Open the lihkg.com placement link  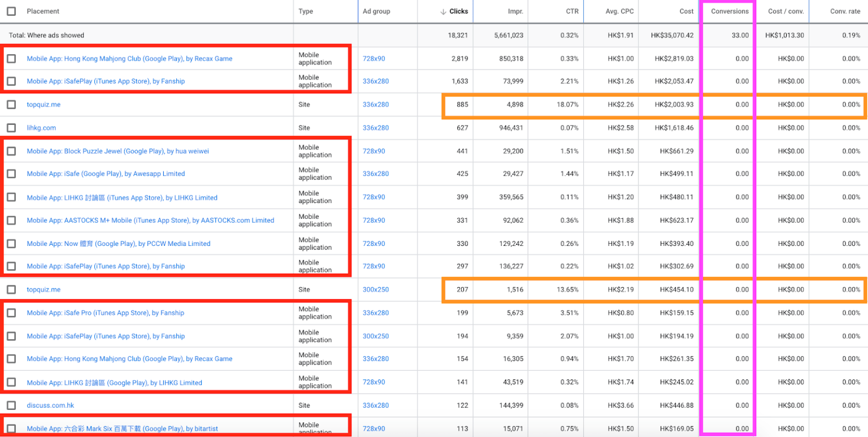[x=41, y=128]
